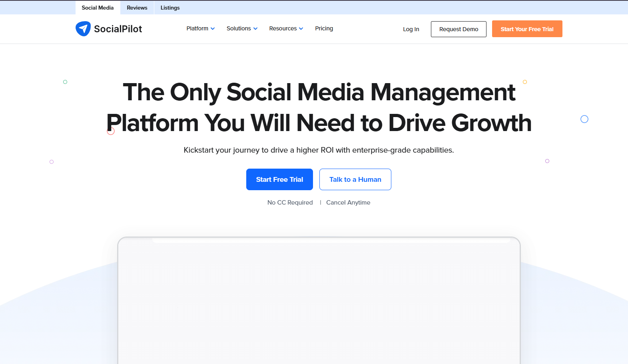Click the Talk to a Human button

[355, 179]
